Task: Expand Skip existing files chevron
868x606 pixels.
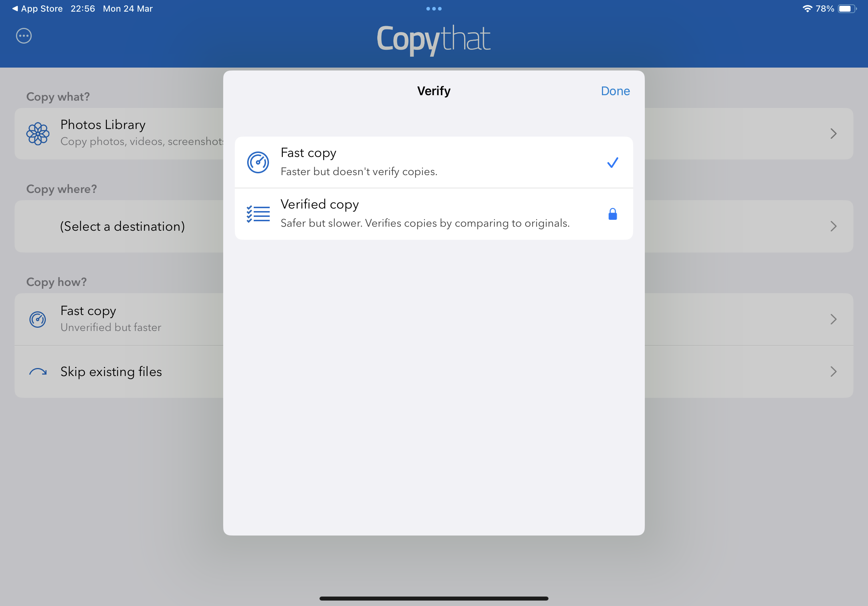Action: [x=833, y=372]
